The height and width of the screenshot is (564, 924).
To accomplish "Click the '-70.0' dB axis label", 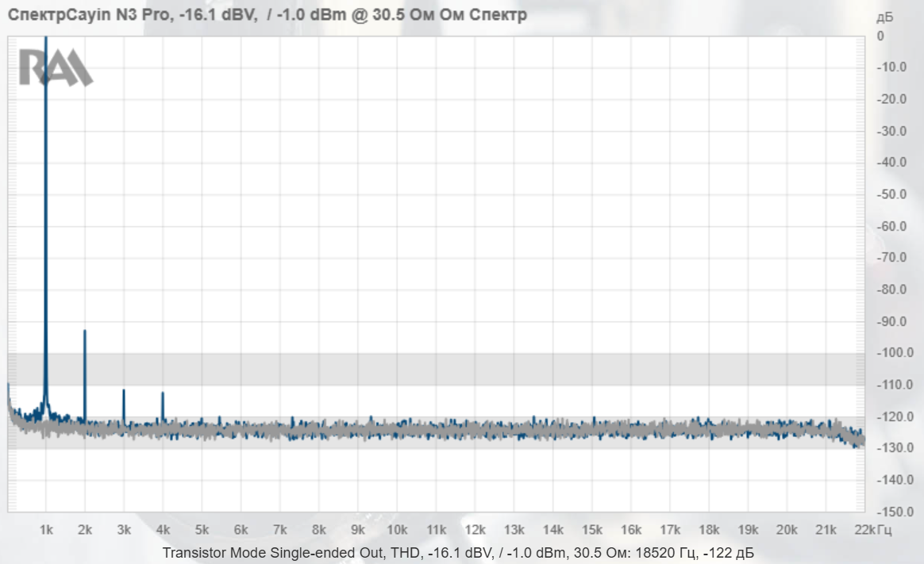I will pos(891,257).
